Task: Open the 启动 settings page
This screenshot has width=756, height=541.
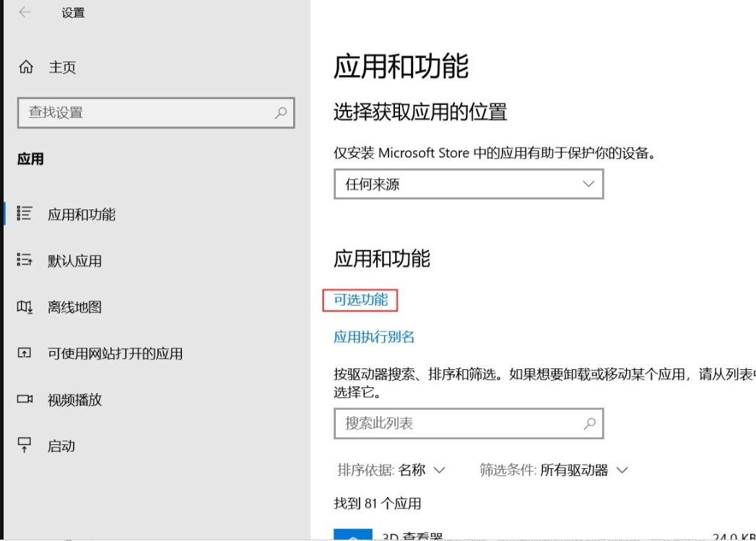Action: click(61, 446)
